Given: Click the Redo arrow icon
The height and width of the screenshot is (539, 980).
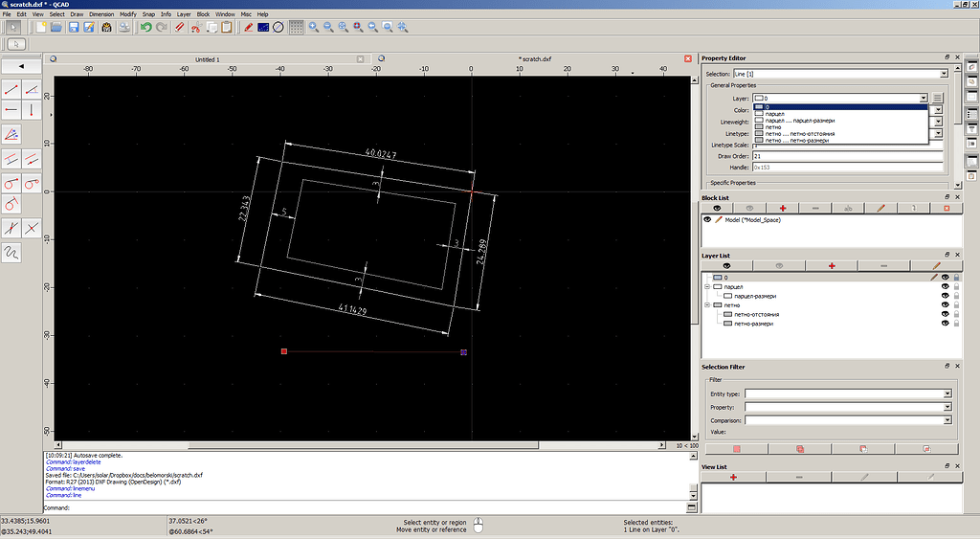Looking at the screenshot, I should click(161, 27).
